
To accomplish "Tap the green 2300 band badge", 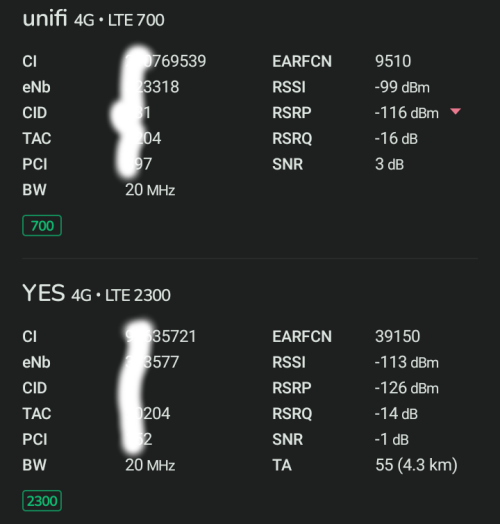I will pyautogui.click(x=42, y=501).
